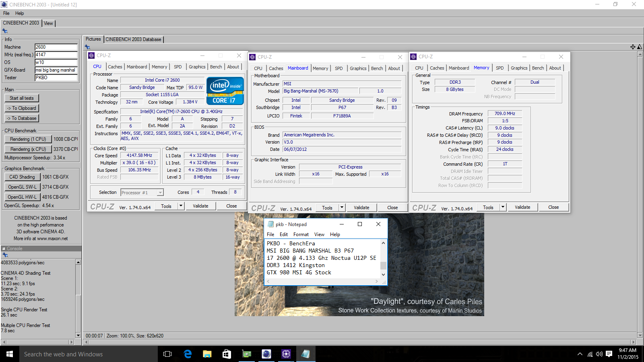Image resolution: width=644 pixels, height=362 pixels.
Task: Click the MHz (real freq.) input field
Action: (56, 55)
